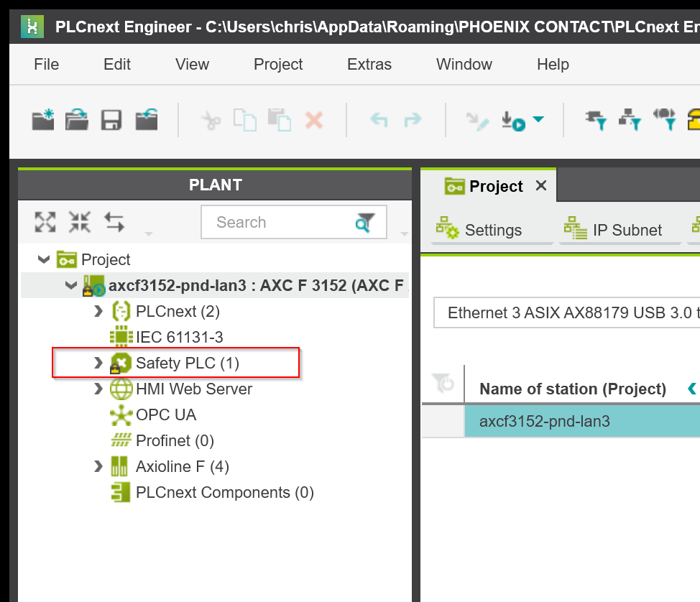This screenshot has width=700, height=602.
Task: Click the paste icon in toolbar
Action: [x=280, y=120]
